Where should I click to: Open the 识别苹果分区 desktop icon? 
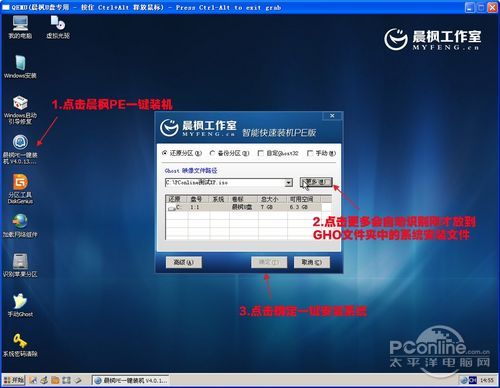20,265
